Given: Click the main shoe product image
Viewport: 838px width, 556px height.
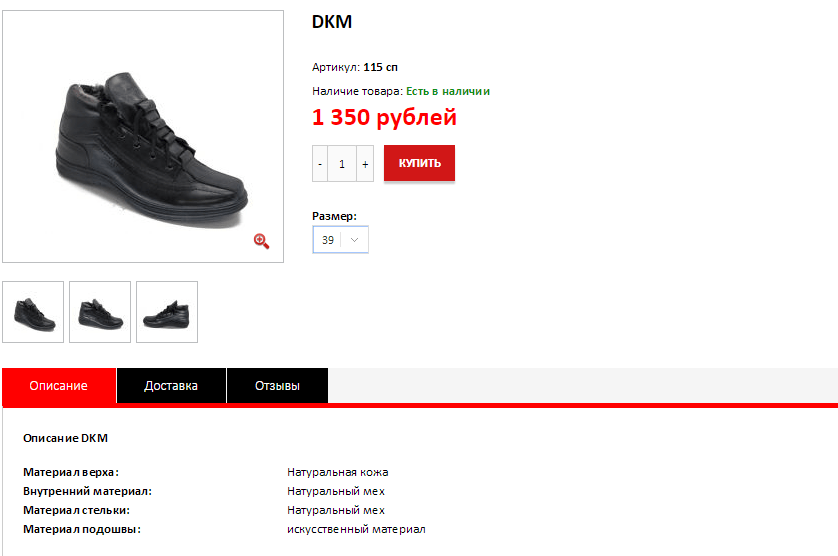Looking at the screenshot, I should coord(143,136).
